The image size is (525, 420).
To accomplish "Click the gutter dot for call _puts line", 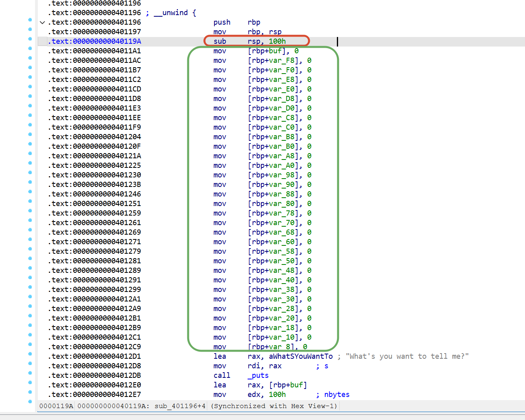I will tap(30, 373).
